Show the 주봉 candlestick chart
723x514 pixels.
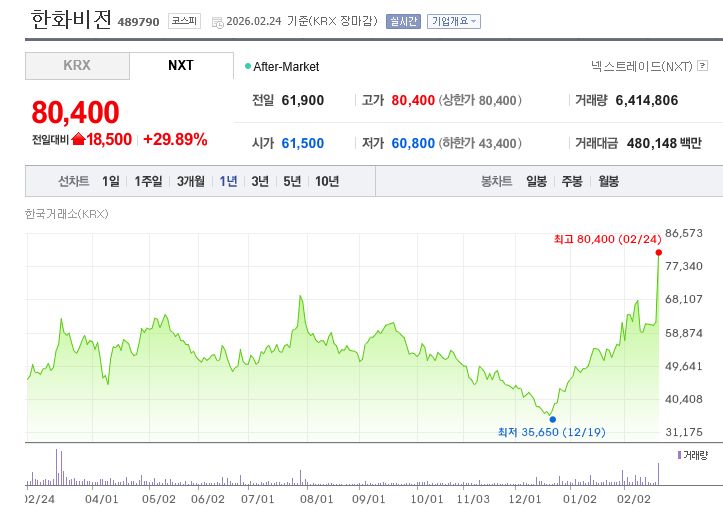[572, 181]
